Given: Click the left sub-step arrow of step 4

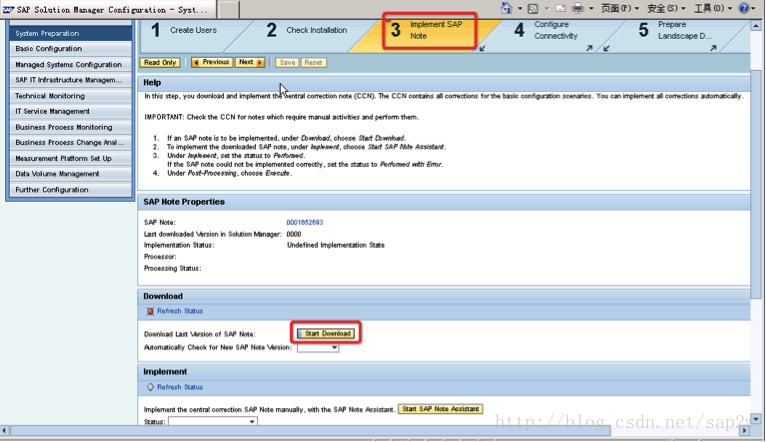Looking at the screenshot, I should point(483,48).
